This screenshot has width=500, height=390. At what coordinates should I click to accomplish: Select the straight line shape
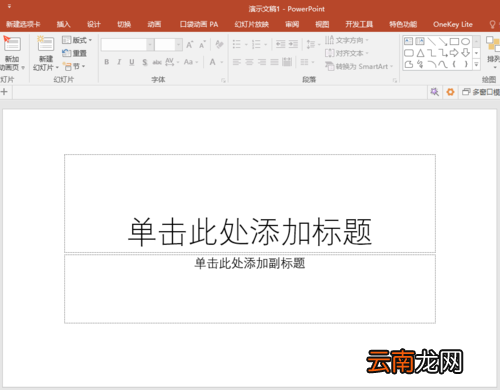(431, 41)
